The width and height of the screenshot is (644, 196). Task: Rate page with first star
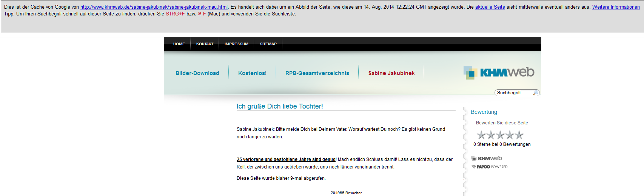pos(481,135)
